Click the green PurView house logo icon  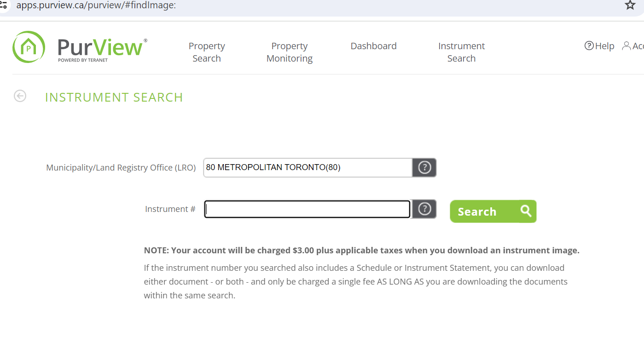click(x=29, y=47)
